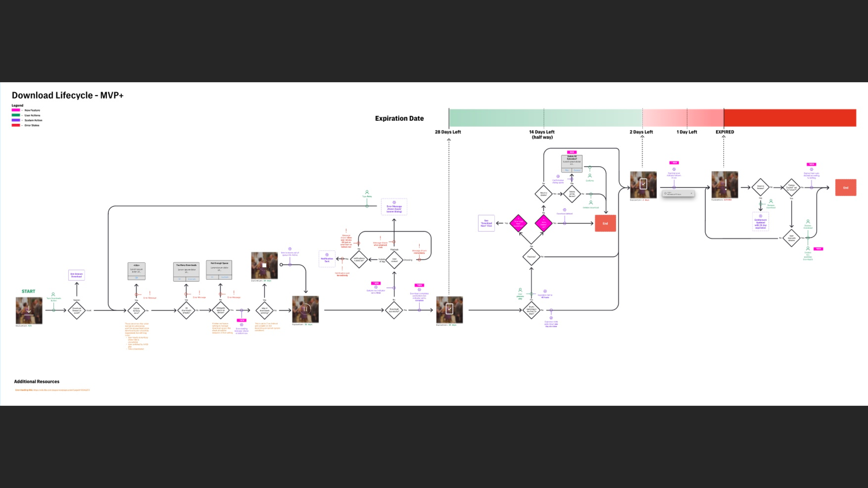Click the gear icon labeled "Download deleted"

pos(565,209)
